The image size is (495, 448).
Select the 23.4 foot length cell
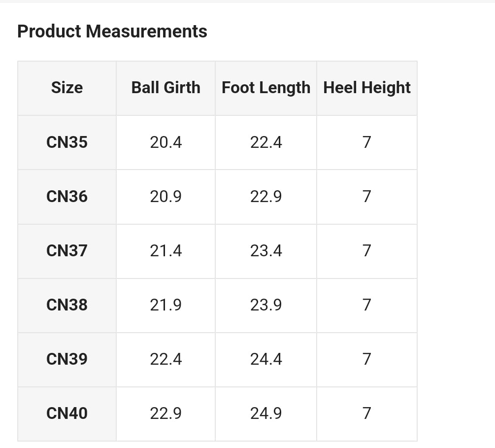(x=266, y=251)
